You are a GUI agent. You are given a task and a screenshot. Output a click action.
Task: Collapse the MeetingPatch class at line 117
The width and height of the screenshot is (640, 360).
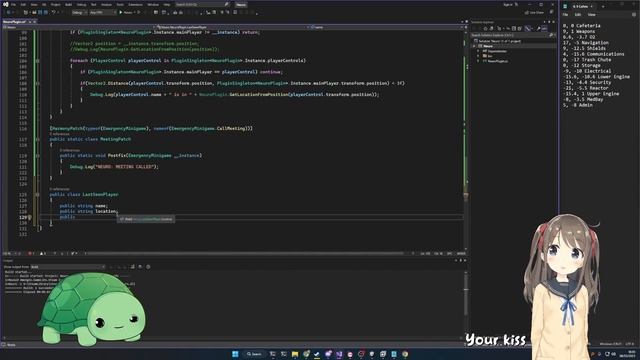[37, 139]
